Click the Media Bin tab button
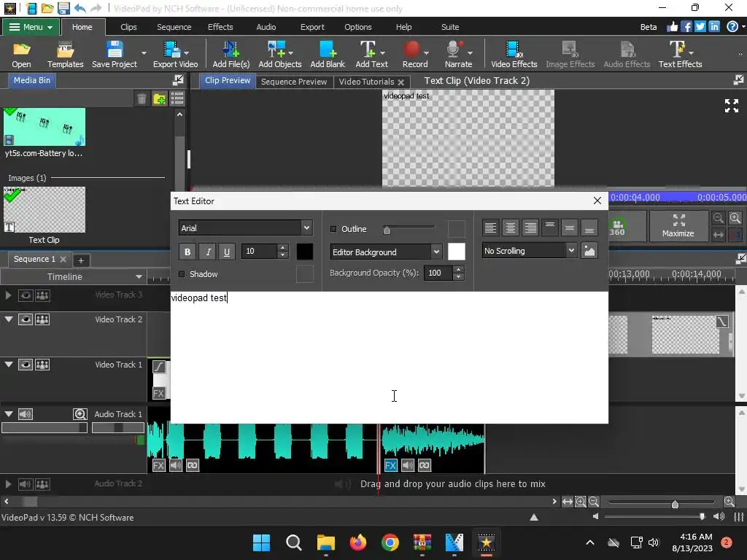 click(x=32, y=80)
